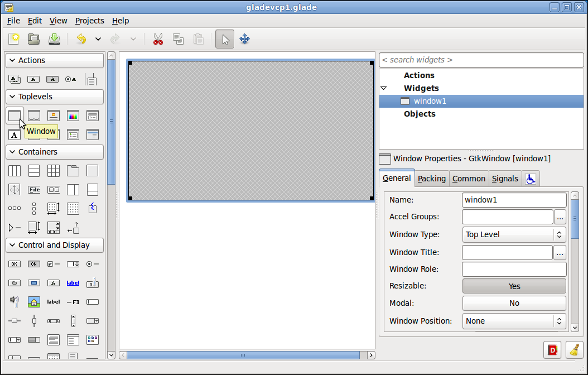
Task: Collapse the Control and Display section
Action: (55, 245)
